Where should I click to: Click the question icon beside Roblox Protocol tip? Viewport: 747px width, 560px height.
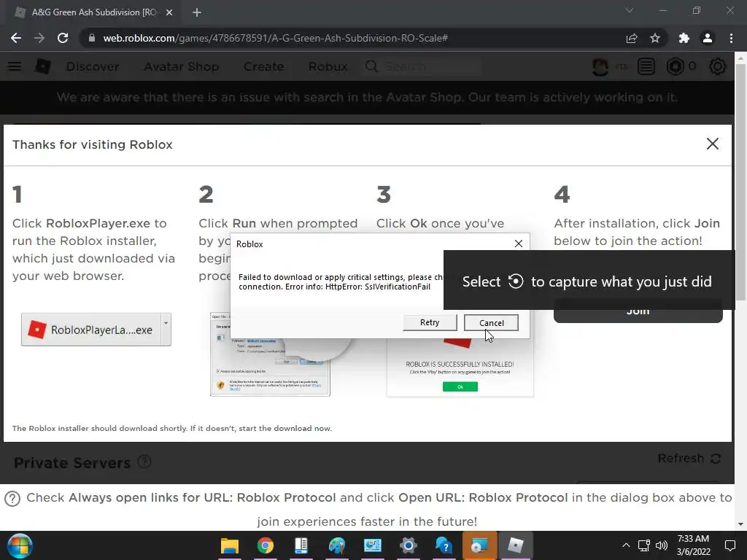click(x=12, y=499)
